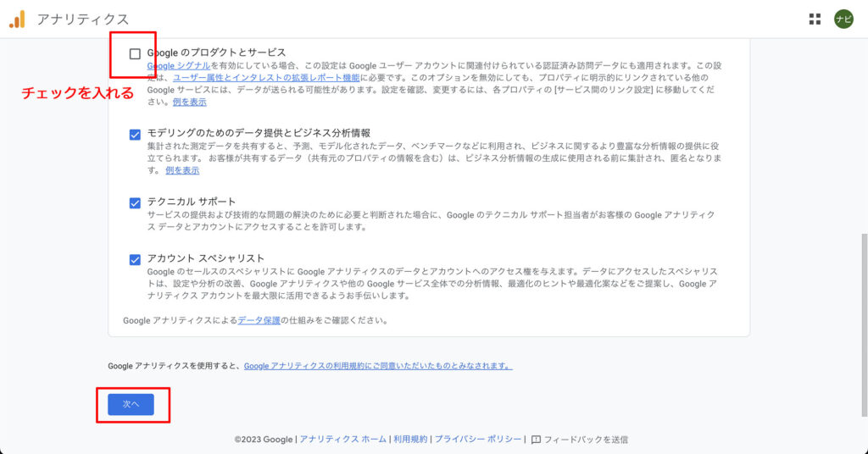Check the Google のプロダクトとサービス checkbox

point(135,53)
